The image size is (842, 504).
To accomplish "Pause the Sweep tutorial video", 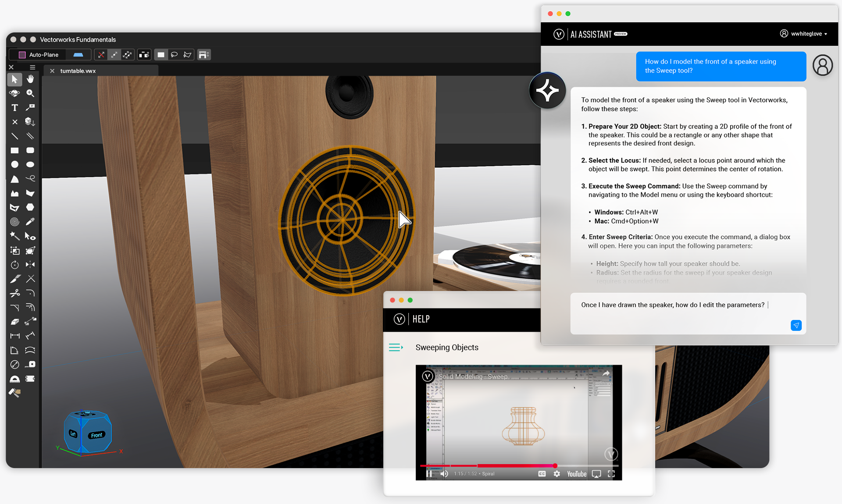I will click(429, 474).
